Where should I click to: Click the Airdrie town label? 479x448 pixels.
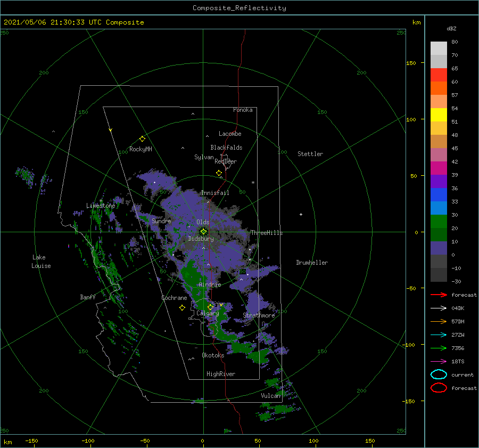pyautogui.click(x=210, y=284)
